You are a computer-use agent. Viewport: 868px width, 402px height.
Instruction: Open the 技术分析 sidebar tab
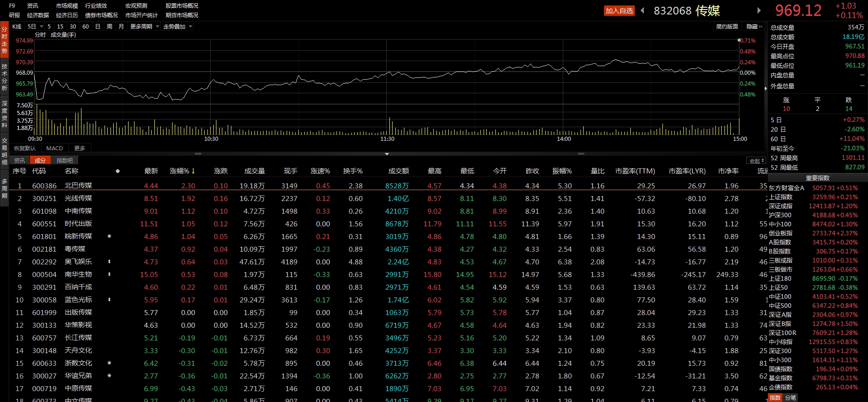[x=5, y=77]
